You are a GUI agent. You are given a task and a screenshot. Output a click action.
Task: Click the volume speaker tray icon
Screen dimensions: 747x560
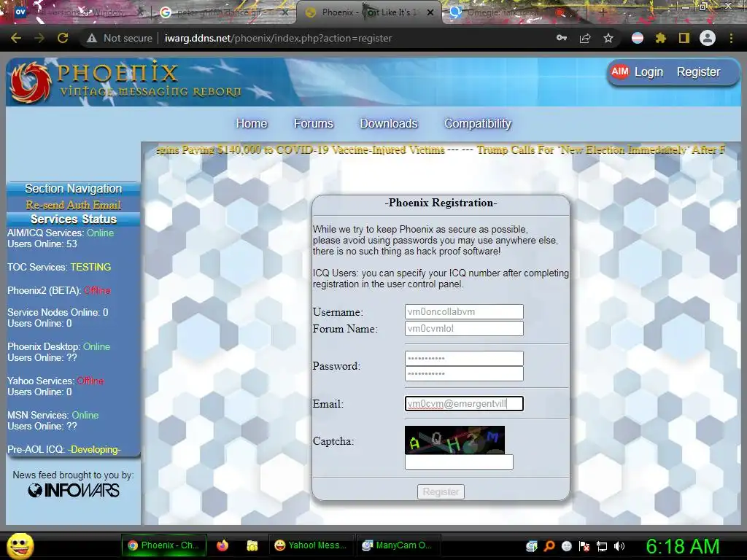tap(619, 545)
